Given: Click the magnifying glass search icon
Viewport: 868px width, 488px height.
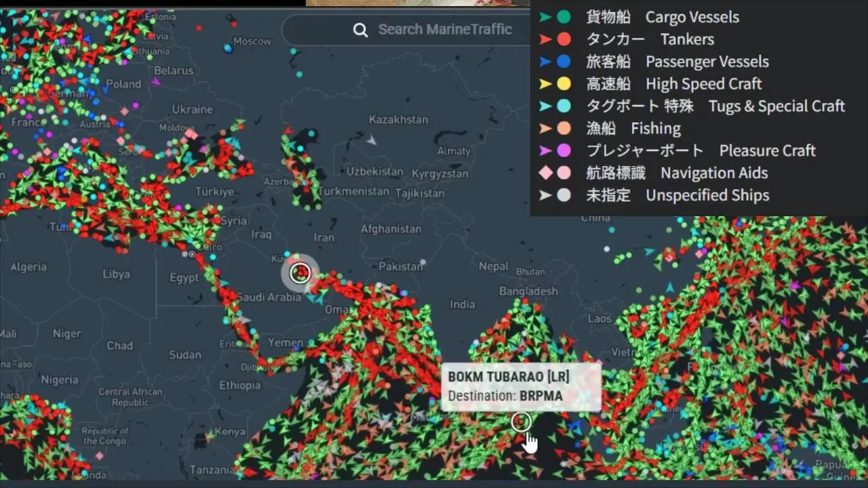Looking at the screenshot, I should [361, 30].
